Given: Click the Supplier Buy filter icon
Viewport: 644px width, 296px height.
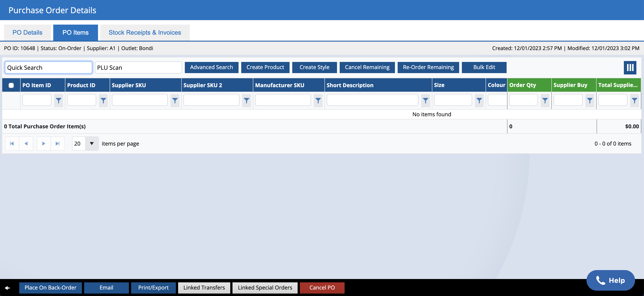Looking at the screenshot, I should pyautogui.click(x=590, y=100).
